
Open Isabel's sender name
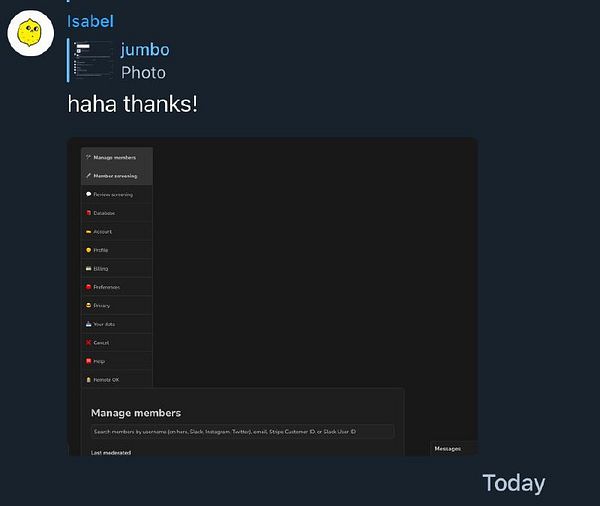[x=90, y=21]
